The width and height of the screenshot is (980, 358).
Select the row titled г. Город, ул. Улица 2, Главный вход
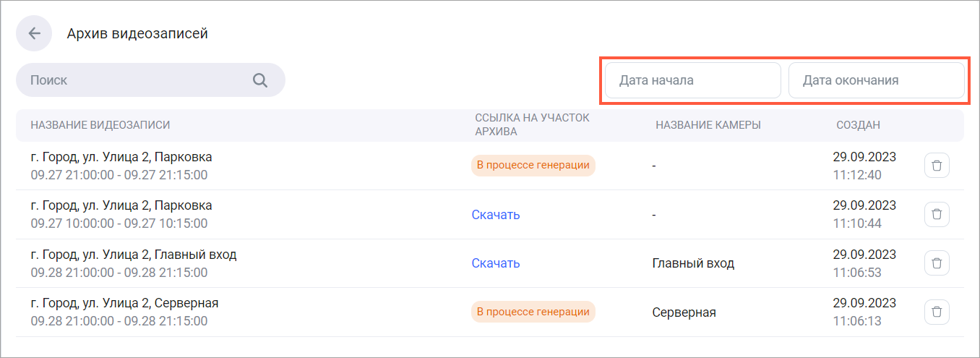tap(134, 255)
